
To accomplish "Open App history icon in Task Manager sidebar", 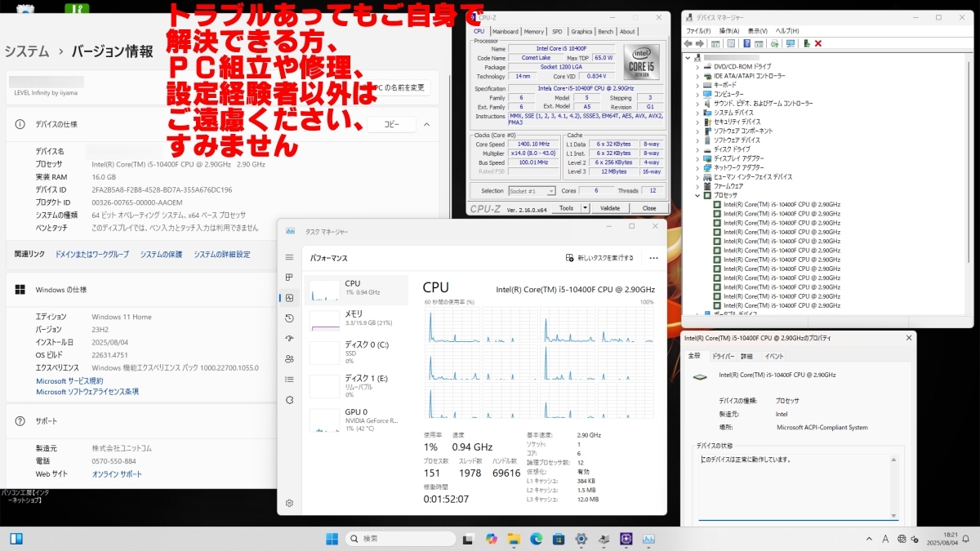I will tap(289, 318).
